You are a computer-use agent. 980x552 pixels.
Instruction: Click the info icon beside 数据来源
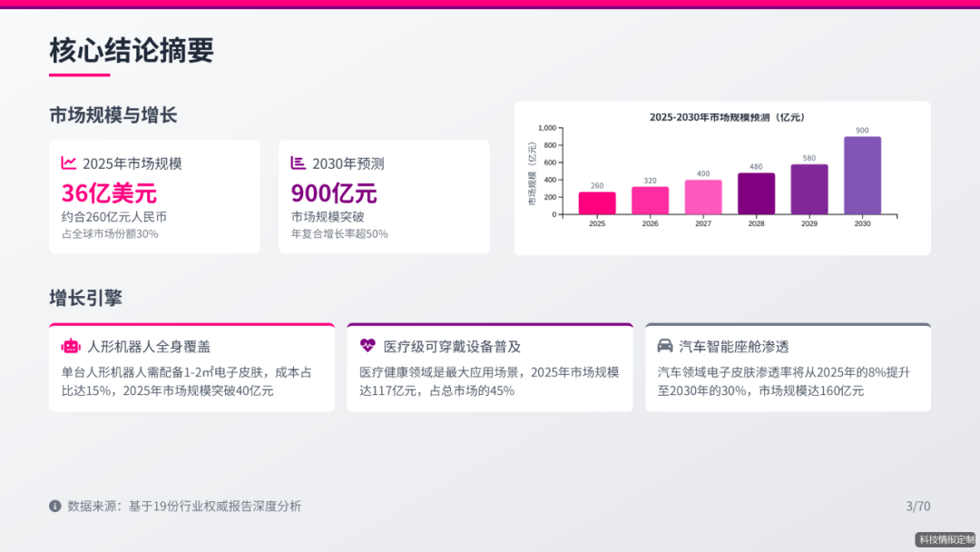(x=55, y=506)
